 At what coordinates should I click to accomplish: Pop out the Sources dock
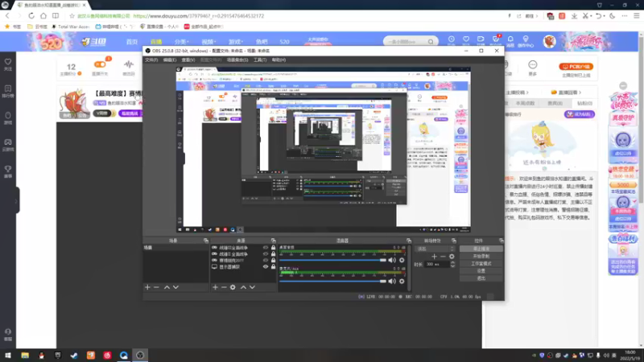[273, 241]
